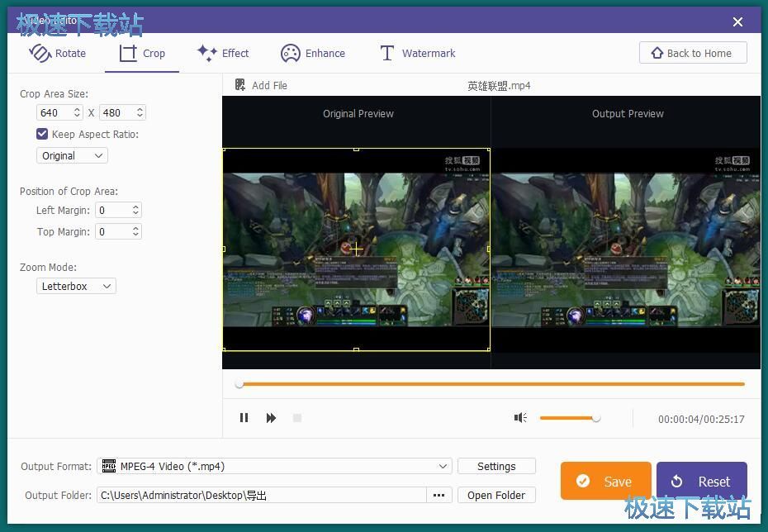Click the Crop tab icon
The height and width of the screenshot is (532, 768).
click(128, 53)
